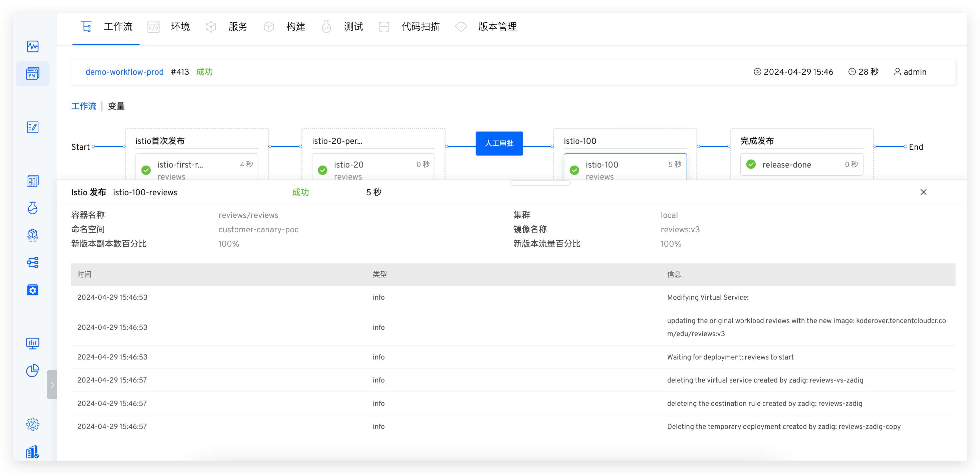The image size is (980, 474).
Task: Expand the collapsed sidebar with the arrow
Action: tap(52, 385)
